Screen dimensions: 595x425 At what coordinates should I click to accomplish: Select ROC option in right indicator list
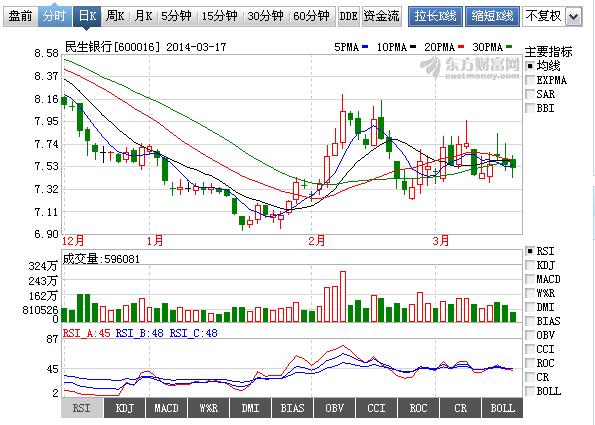pyautogui.click(x=540, y=363)
